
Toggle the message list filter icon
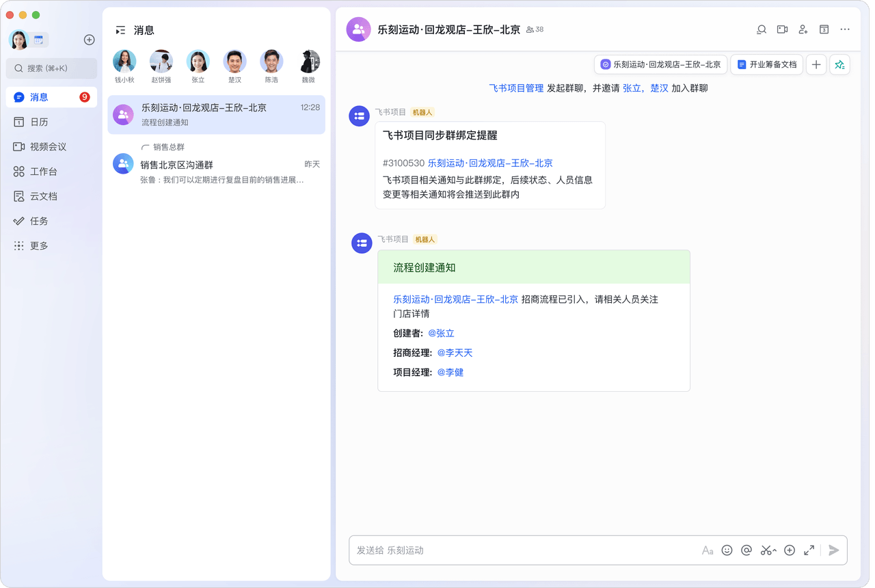(120, 30)
